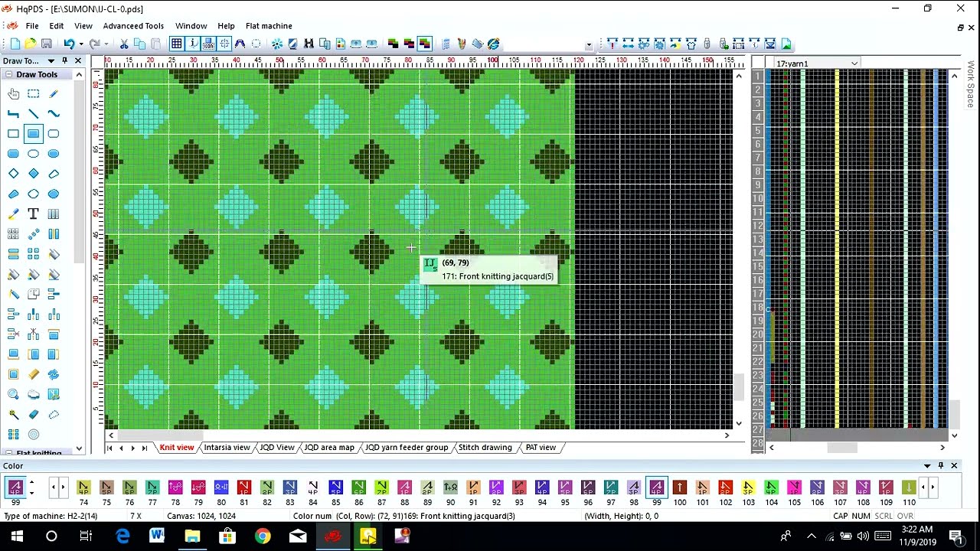
Task: Toggle the grid display button
Action: [x=176, y=44]
